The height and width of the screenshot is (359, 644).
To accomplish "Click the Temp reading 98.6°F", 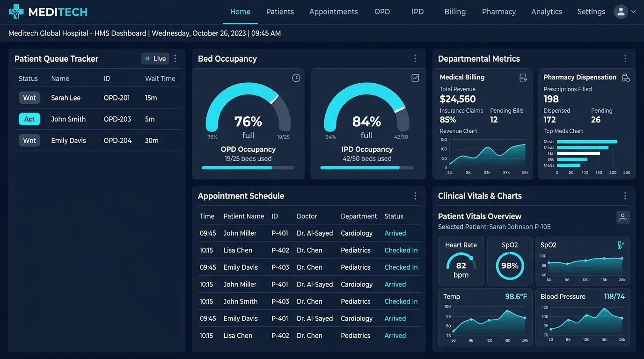I will 516,296.
